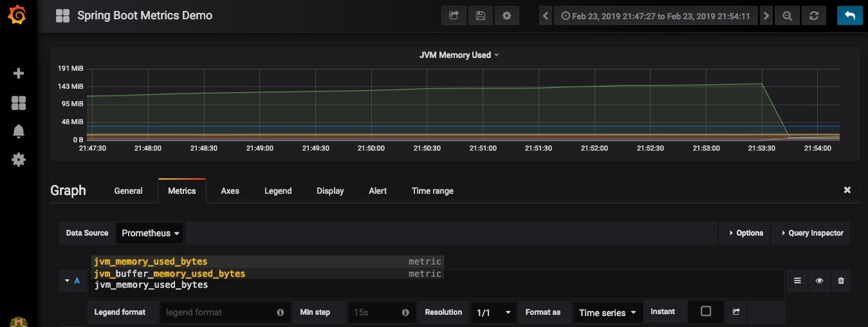
Task: Show Min step info tooltip
Action: pyautogui.click(x=405, y=312)
